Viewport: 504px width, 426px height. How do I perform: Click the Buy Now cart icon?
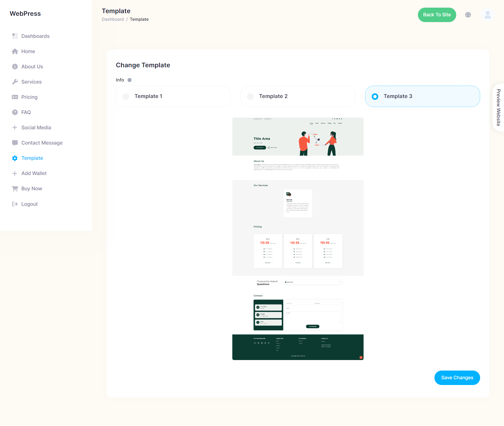(15, 188)
